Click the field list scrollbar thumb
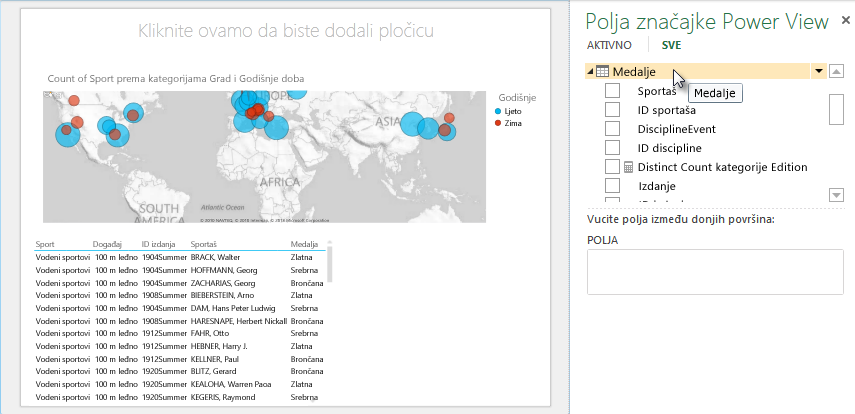This screenshot has height=414, width=855. 836,109
